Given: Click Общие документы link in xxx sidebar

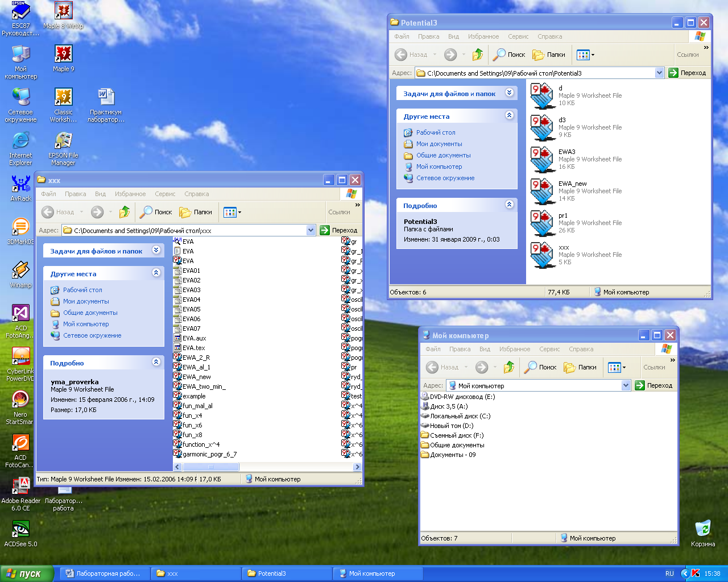Looking at the screenshot, I should (90, 313).
